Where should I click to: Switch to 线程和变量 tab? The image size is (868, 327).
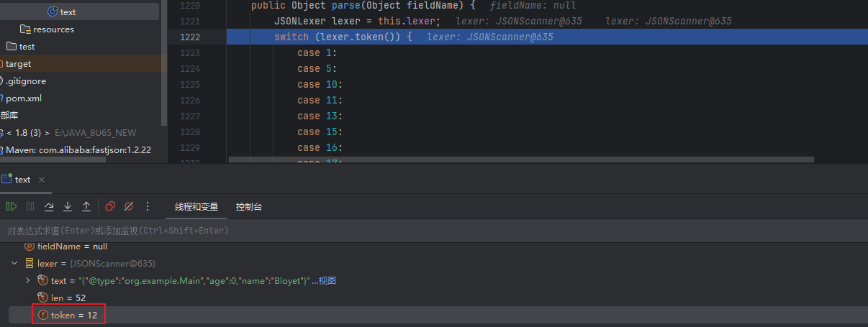196,207
